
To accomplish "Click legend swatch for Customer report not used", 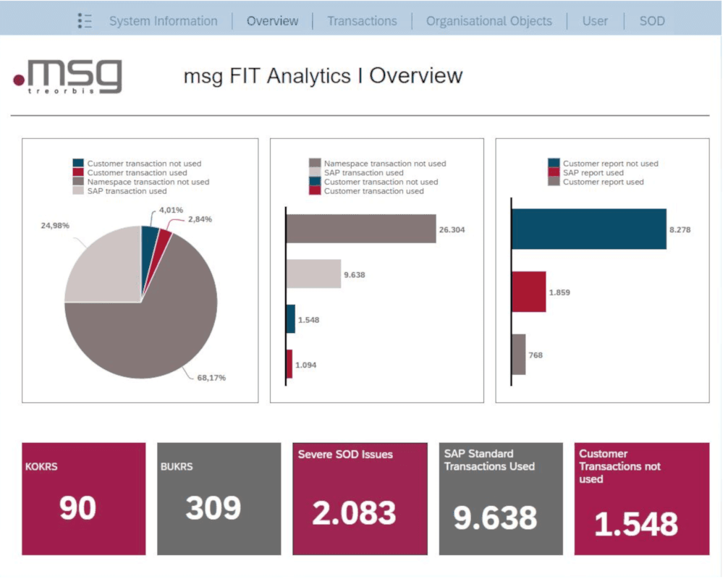I will (x=554, y=163).
